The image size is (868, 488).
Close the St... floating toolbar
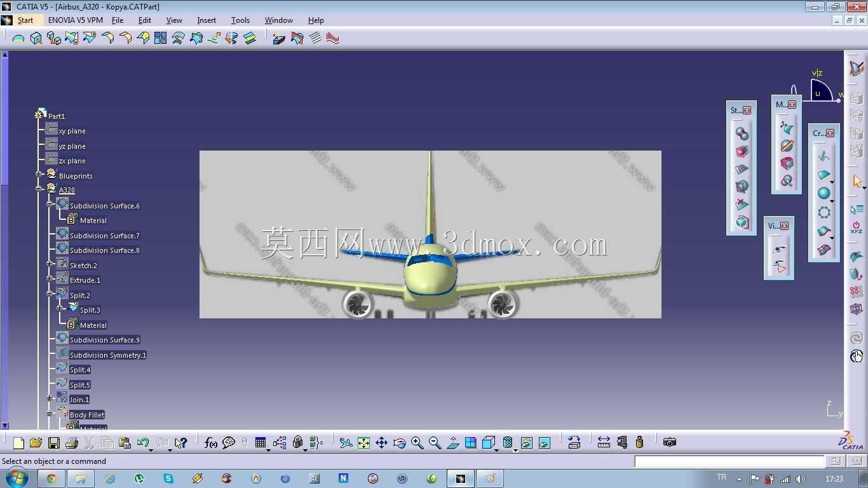[x=747, y=110]
